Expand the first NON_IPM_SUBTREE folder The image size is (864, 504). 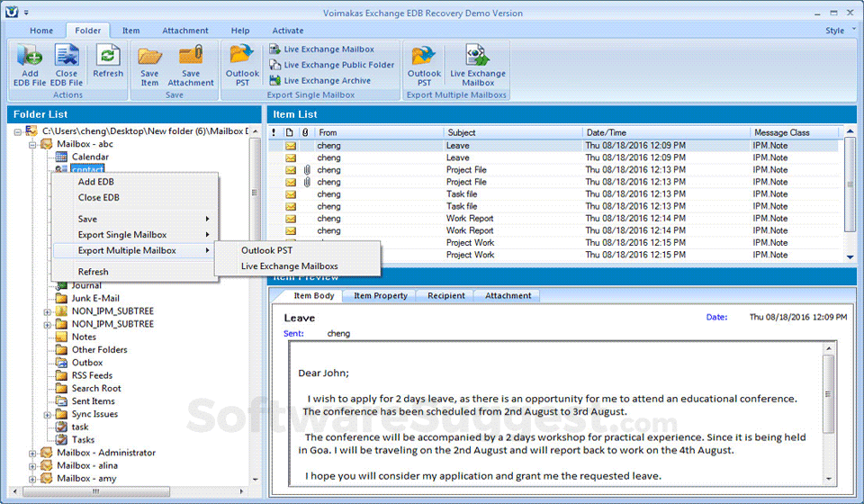[48, 311]
